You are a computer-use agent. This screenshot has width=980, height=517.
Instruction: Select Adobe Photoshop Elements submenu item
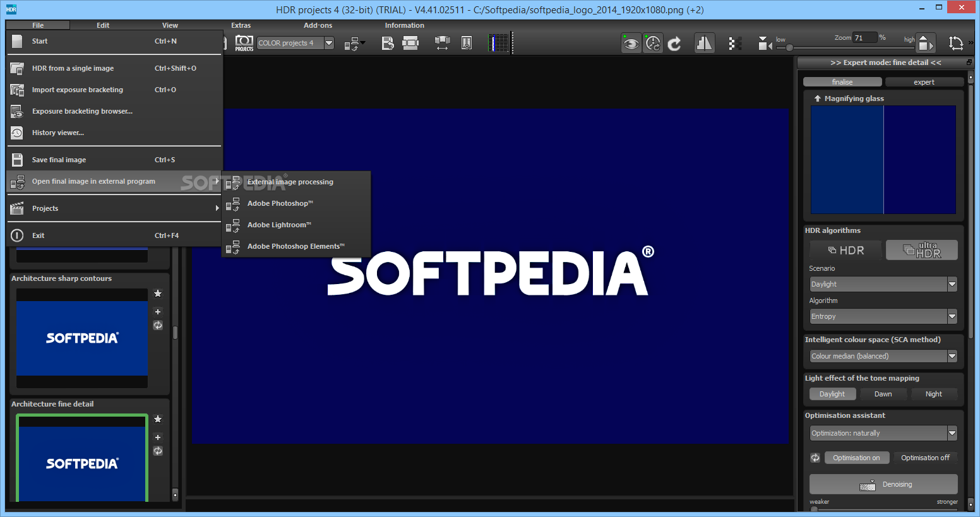pos(296,246)
